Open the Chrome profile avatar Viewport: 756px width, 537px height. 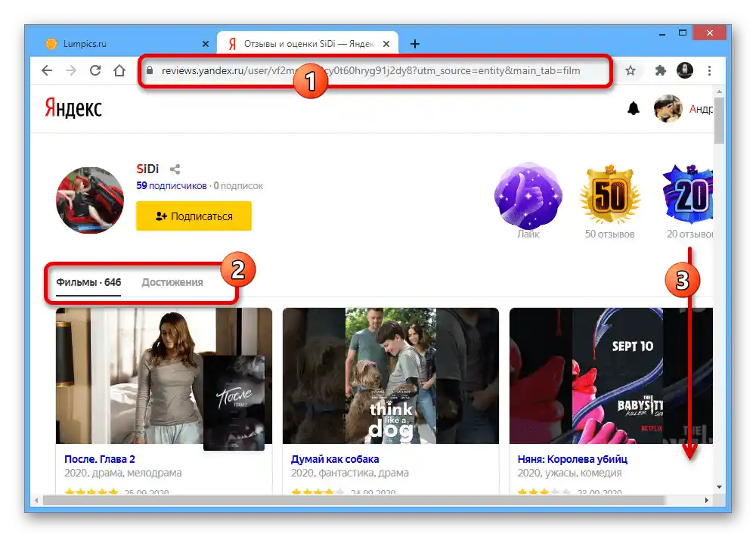pyautogui.click(x=685, y=70)
